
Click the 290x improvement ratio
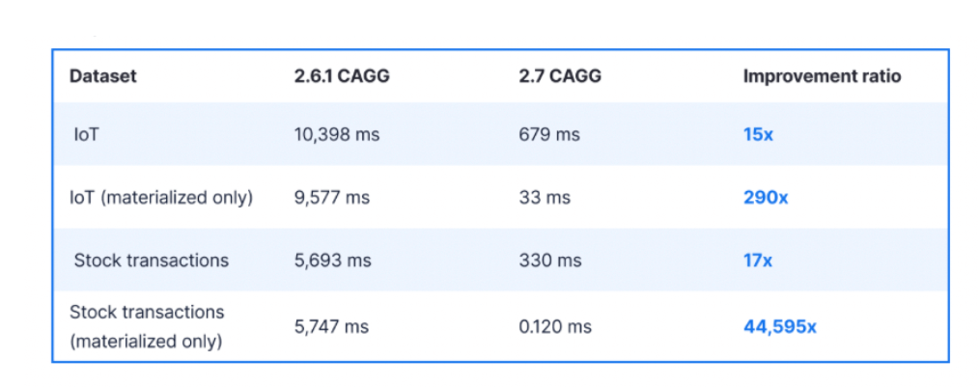pos(766,197)
